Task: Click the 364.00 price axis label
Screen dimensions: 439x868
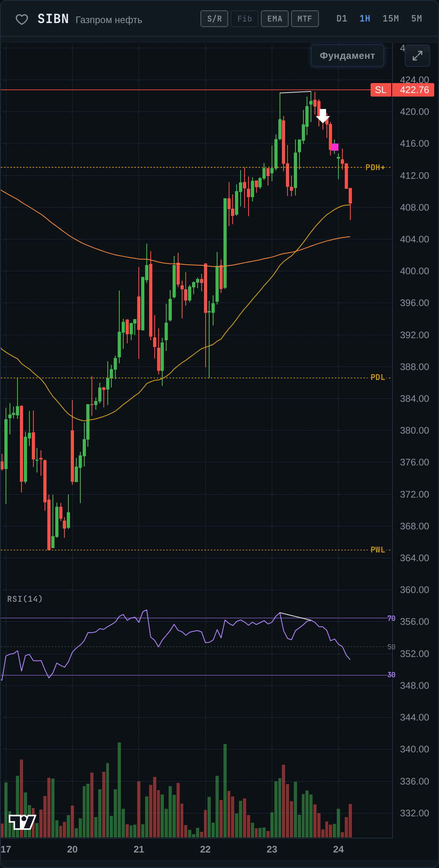Action: [414, 558]
